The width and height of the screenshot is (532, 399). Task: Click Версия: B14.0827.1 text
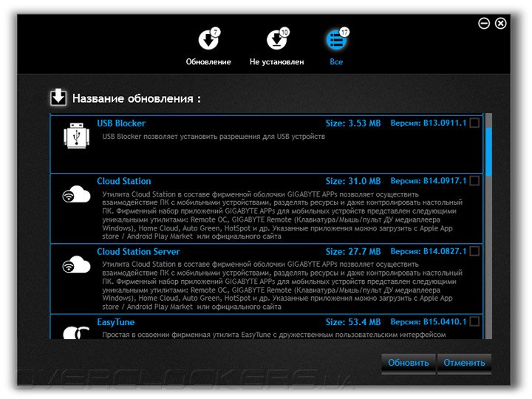[x=428, y=251]
